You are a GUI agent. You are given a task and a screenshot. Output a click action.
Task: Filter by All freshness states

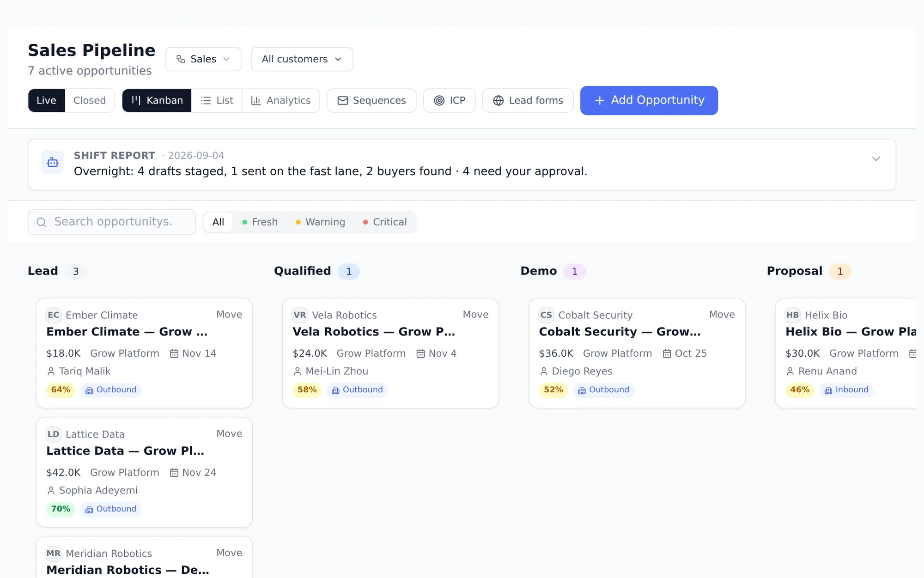(x=218, y=222)
